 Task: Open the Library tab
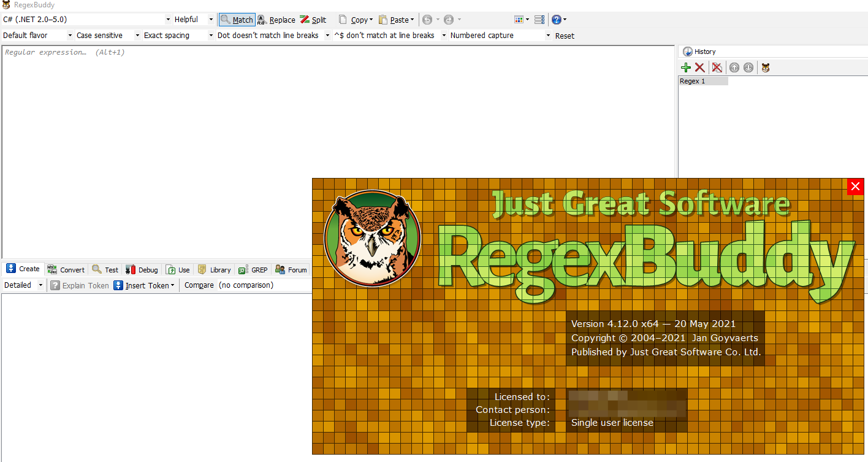(x=214, y=269)
